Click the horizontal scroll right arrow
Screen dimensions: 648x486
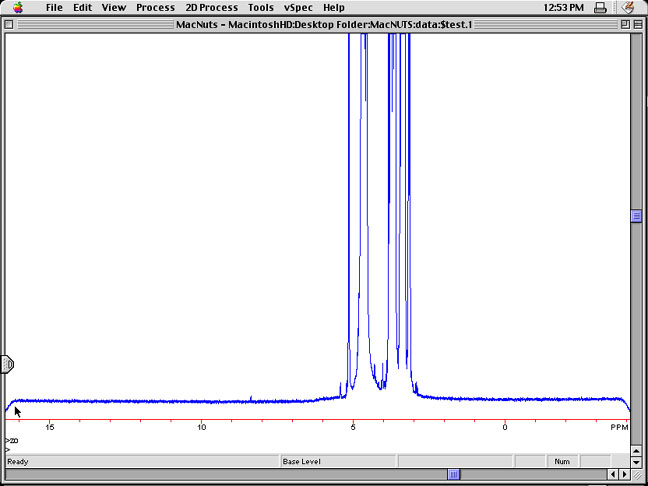point(624,474)
